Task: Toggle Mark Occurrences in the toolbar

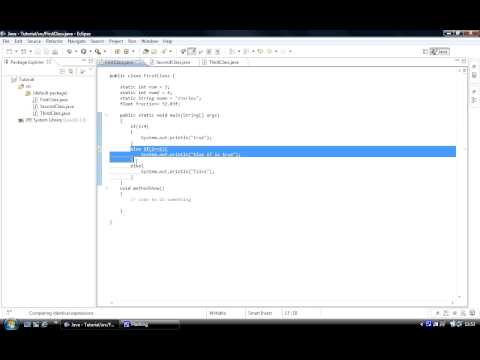Action: (x=191, y=51)
